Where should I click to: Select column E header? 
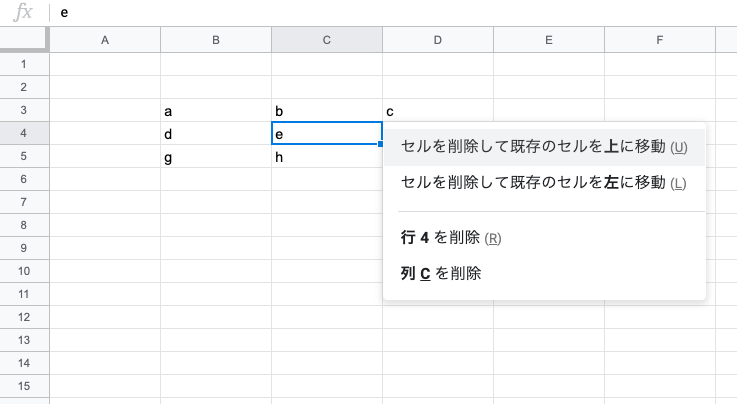coord(549,40)
